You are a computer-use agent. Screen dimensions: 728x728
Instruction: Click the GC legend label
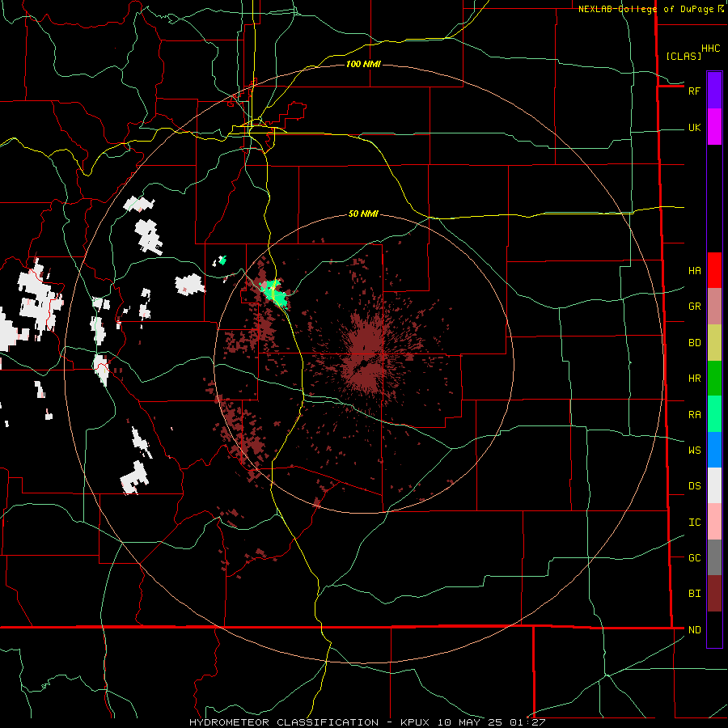pyautogui.click(x=695, y=558)
